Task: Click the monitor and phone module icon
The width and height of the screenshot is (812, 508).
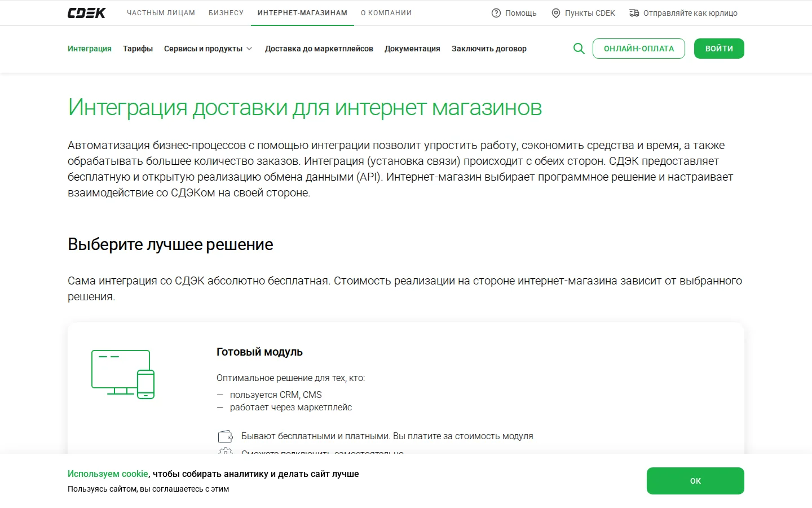Action: [123, 374]
